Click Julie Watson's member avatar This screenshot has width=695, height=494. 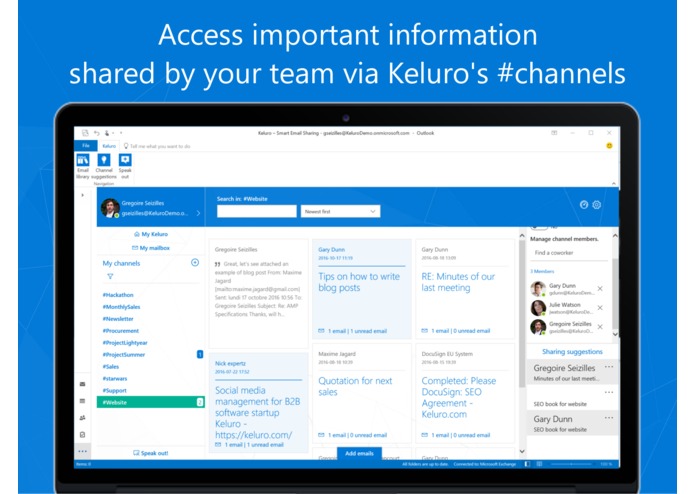pyautogui.click(x=538, y=308)
